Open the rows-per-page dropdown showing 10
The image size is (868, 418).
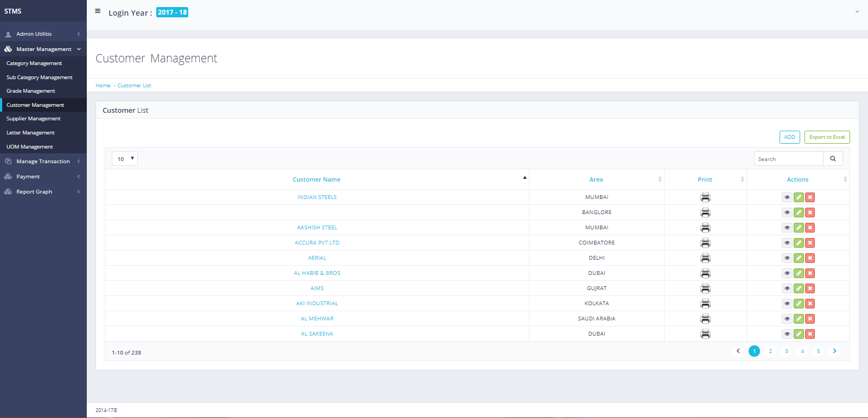pos(125,159)
